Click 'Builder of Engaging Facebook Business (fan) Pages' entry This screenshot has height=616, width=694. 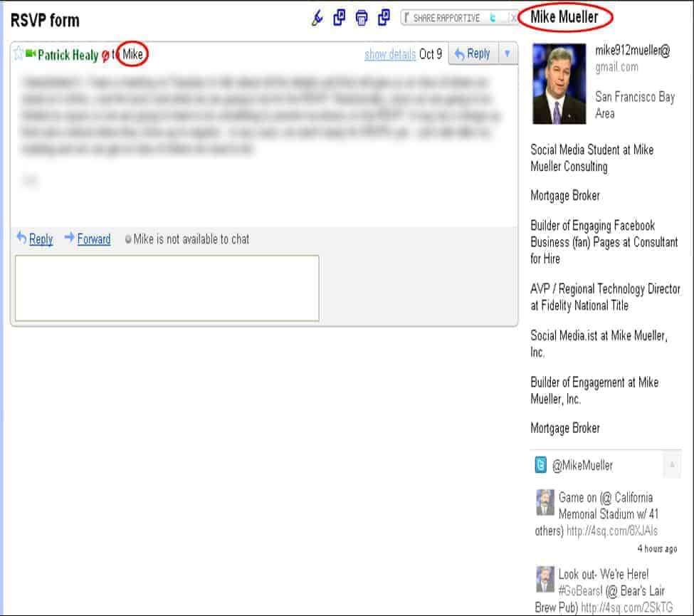(x=604, y=242)
